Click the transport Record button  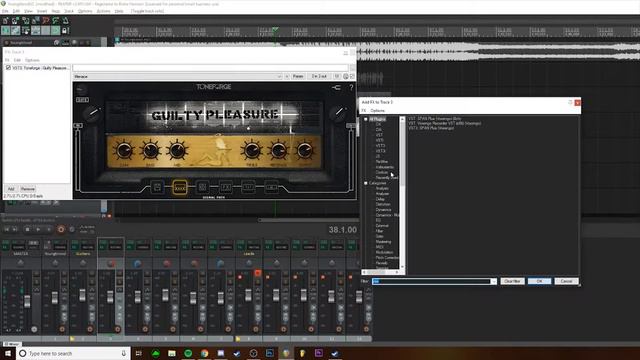point(61,230)
